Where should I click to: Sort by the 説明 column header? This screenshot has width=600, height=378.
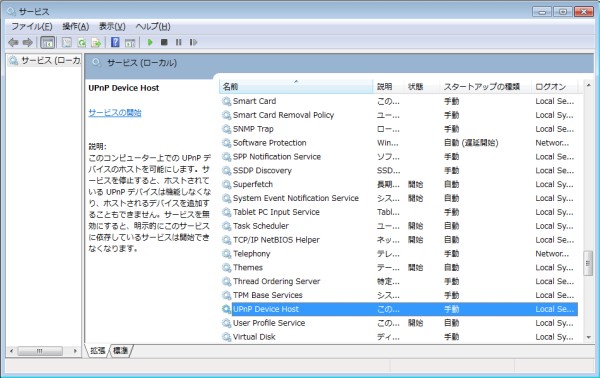pos(388,87)
